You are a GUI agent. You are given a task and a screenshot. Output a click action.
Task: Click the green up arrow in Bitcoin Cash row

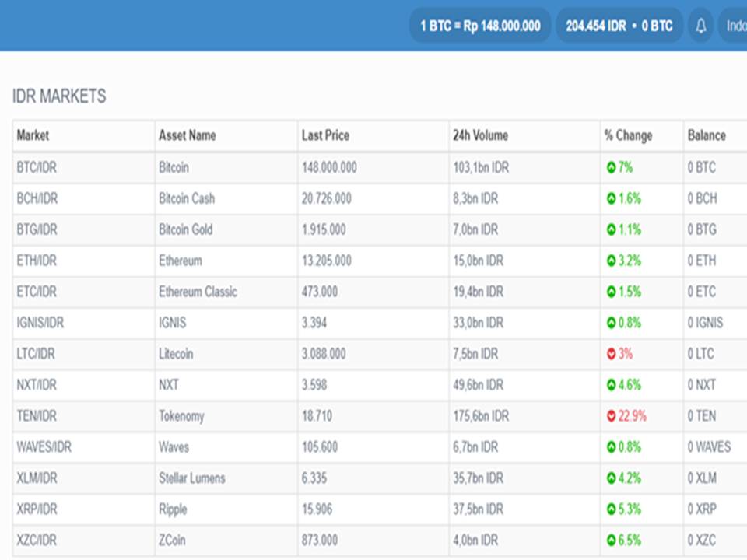coord(612,198)
